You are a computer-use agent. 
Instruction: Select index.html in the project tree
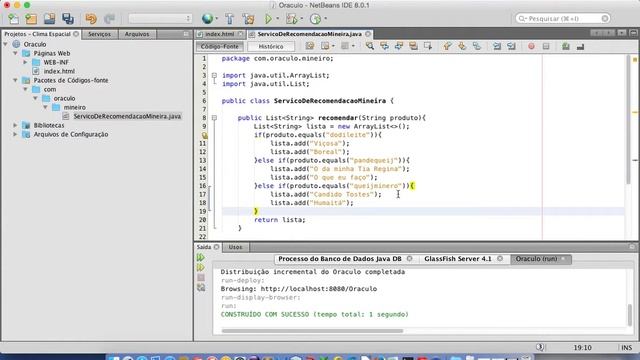coord(59,71)
